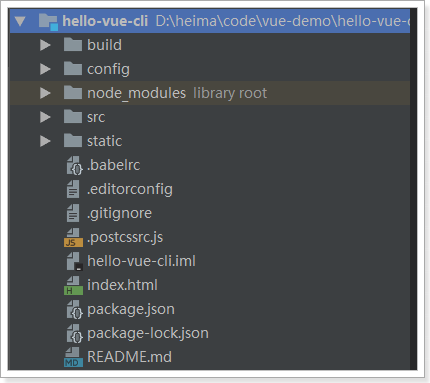The image size is (430, 383).
Task: Expand the node_modules library root arrow
Action: [45, 93]
